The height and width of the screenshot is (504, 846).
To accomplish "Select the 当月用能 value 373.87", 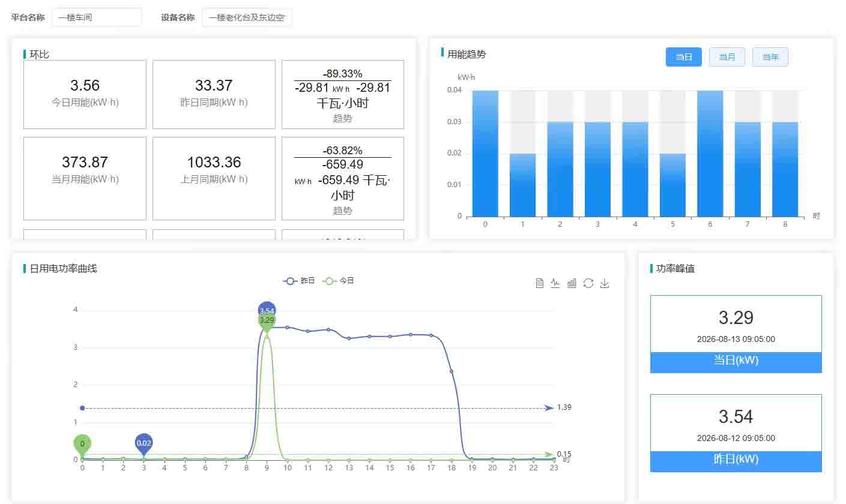I will (85, 162).
